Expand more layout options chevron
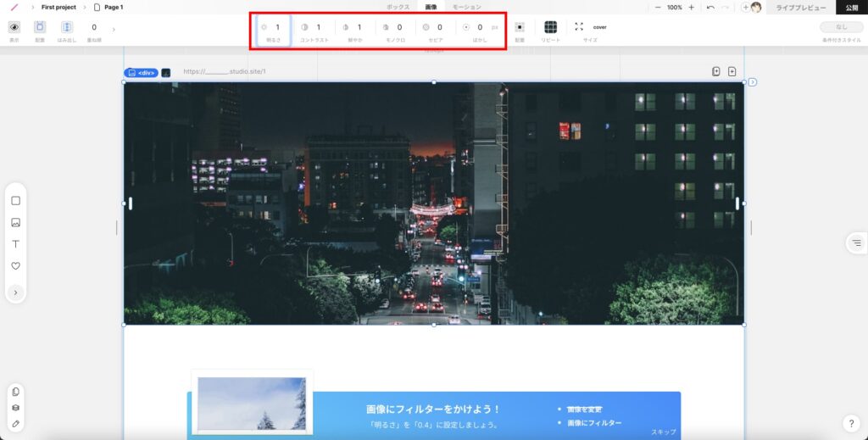This screenshot has width=868, height=440. [x=114, y=30]
